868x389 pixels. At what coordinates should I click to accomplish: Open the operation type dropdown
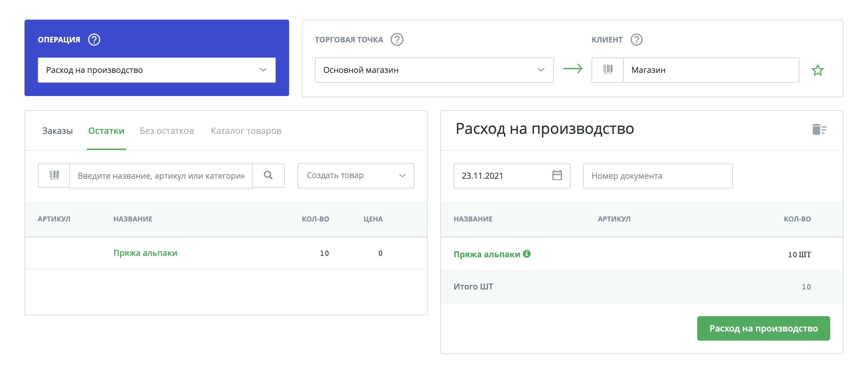tap(156, 70)
